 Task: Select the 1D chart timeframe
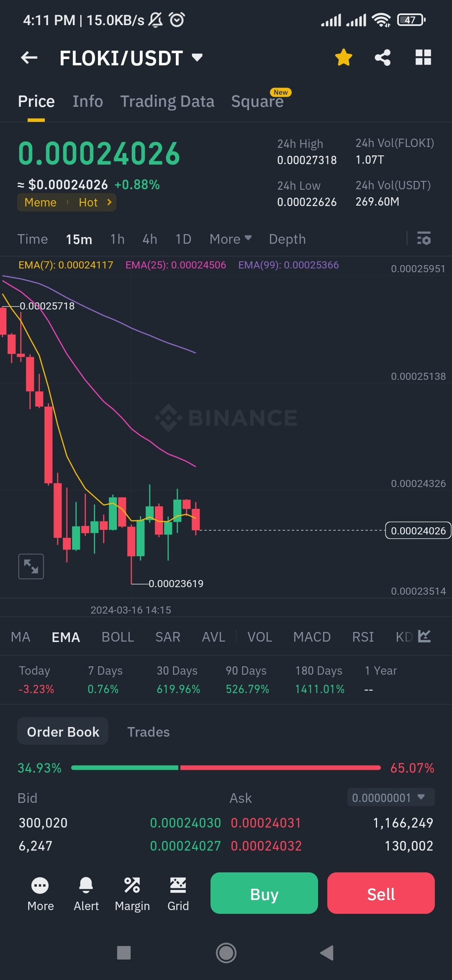coord(183,239)
